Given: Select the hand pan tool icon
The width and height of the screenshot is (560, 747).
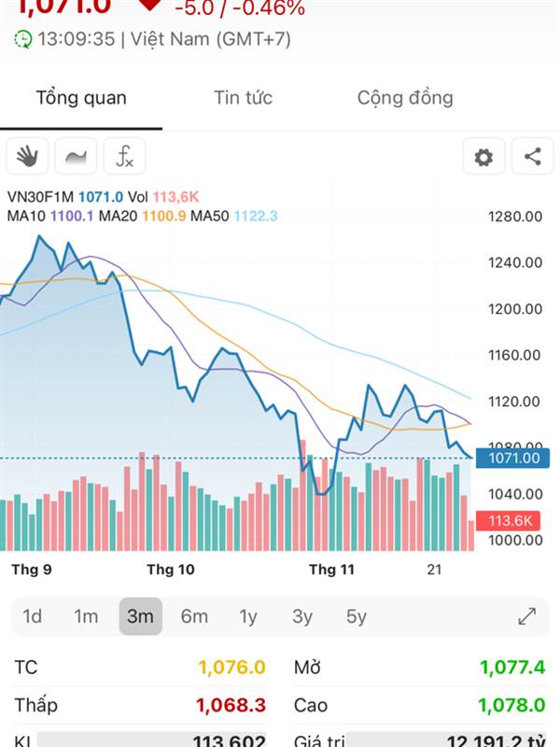Looking at the screenshot, I should [27, 157].
